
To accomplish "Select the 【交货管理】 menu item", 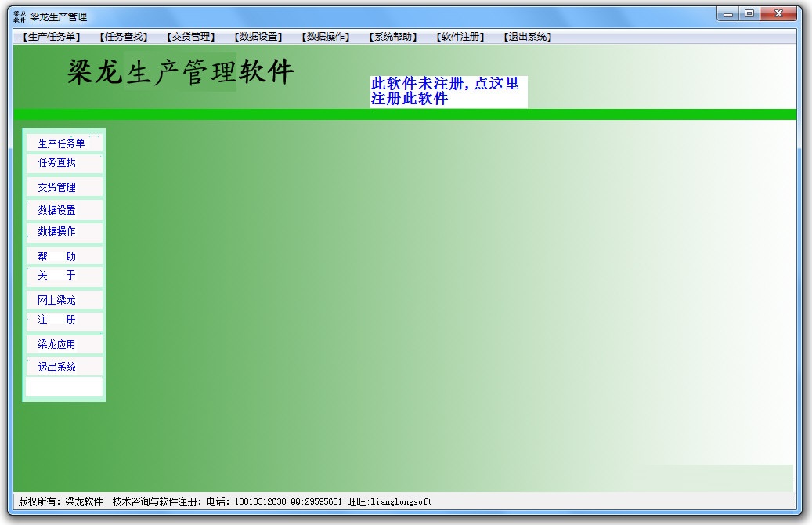I will (190, 37).
